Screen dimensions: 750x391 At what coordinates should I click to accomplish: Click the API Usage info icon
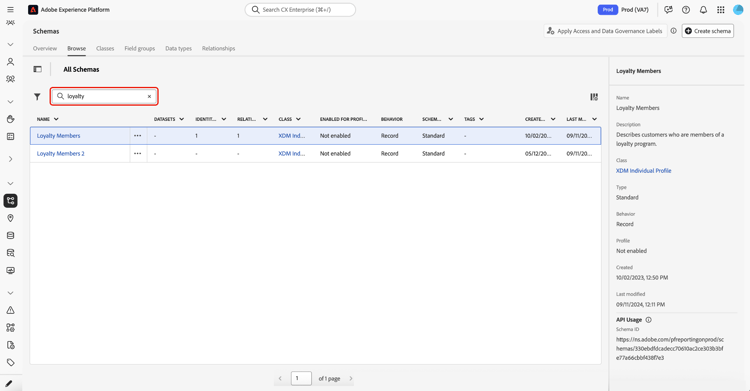pos(649,320)
